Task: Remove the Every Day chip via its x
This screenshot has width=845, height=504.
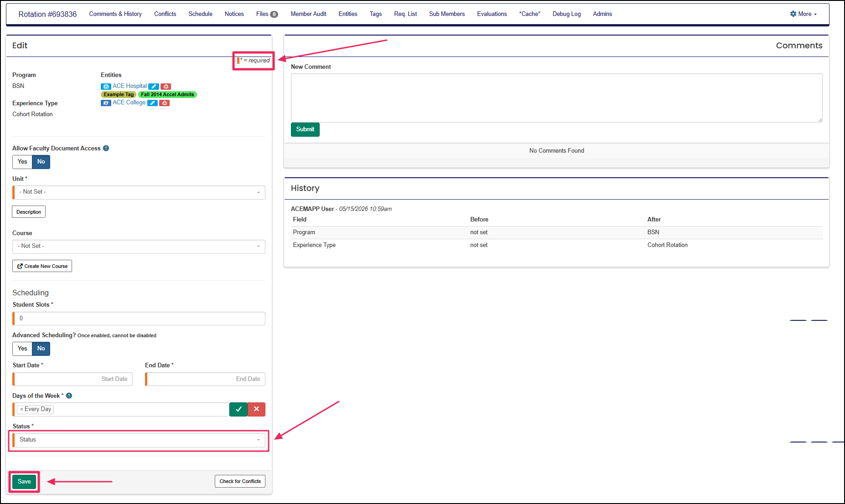Action: [x=21, y=409]
